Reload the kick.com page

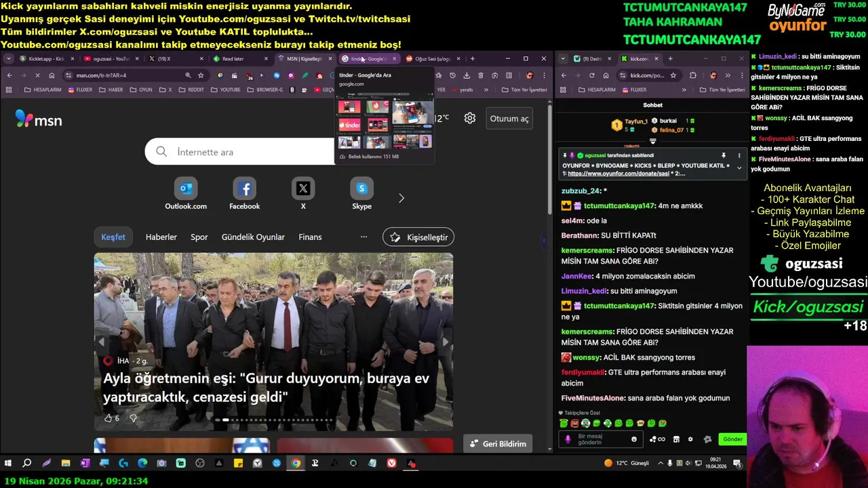pos(591,75)
